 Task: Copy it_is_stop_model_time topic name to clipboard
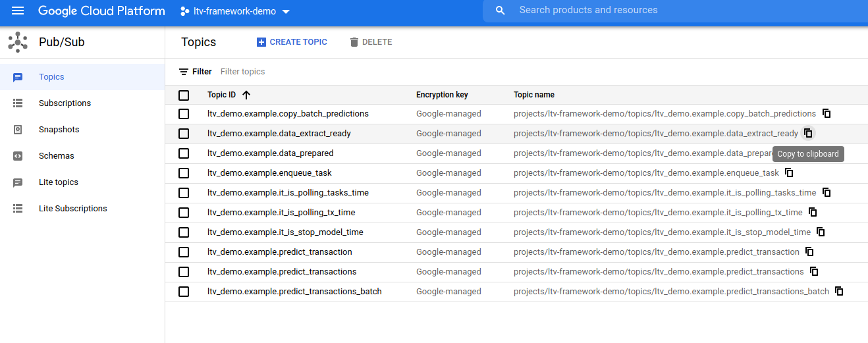click(x=821, y=232)
